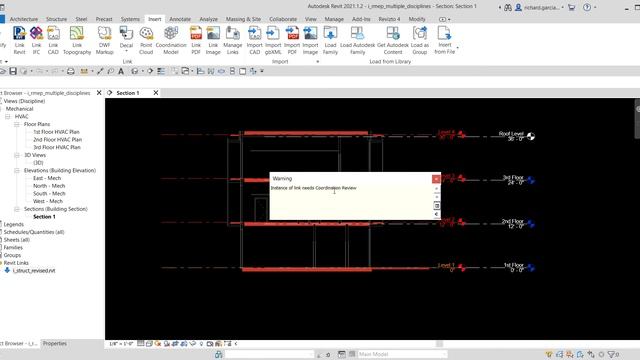Image resolution: width=640 pixels, height=360 pixels.
Task: Click the Print icon in quick access toolbar
Action: tap(71, 71)
